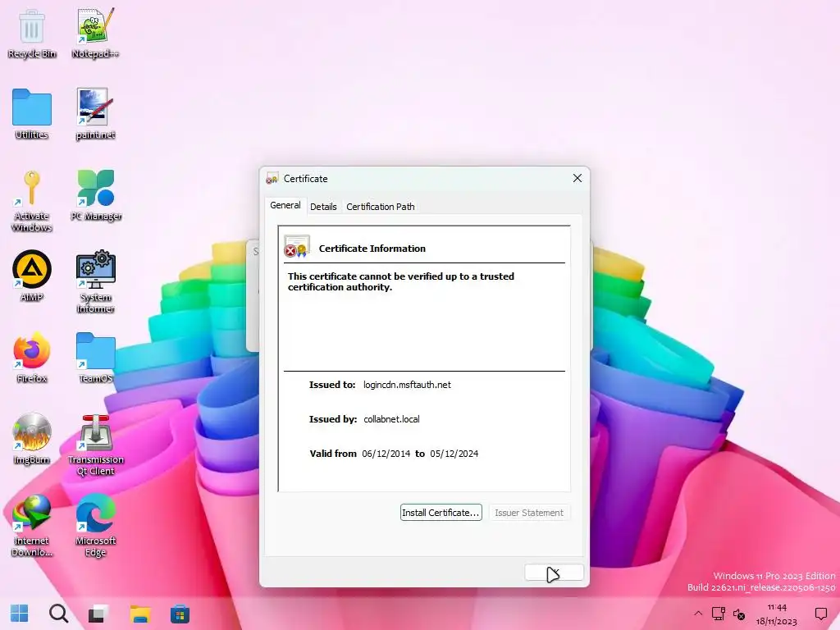Open Transmission Qt Client shortcut

click(x=95, y=445)
